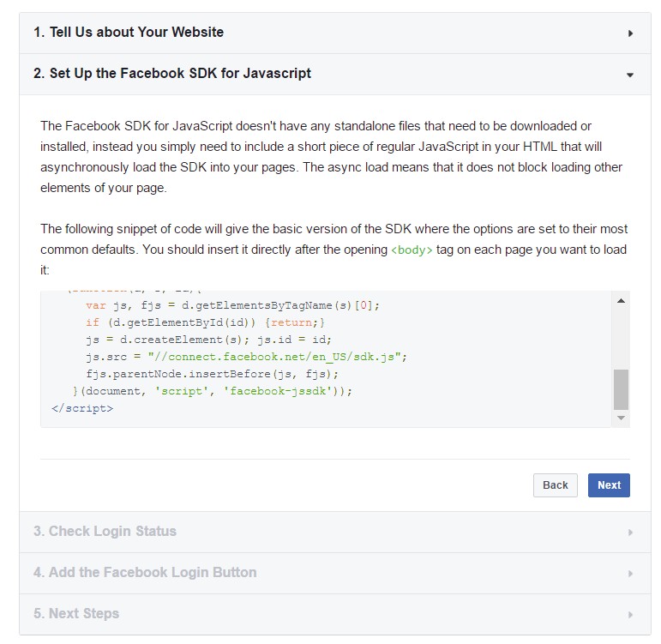Click the scrollbar track above the thumb
The height and width of the screenshot is (644, 661).
(621, 338)
